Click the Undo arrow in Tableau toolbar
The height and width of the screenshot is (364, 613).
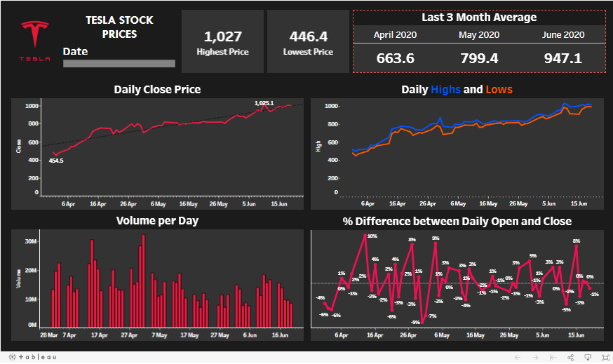pyautogui.click(x=518, y=358)
